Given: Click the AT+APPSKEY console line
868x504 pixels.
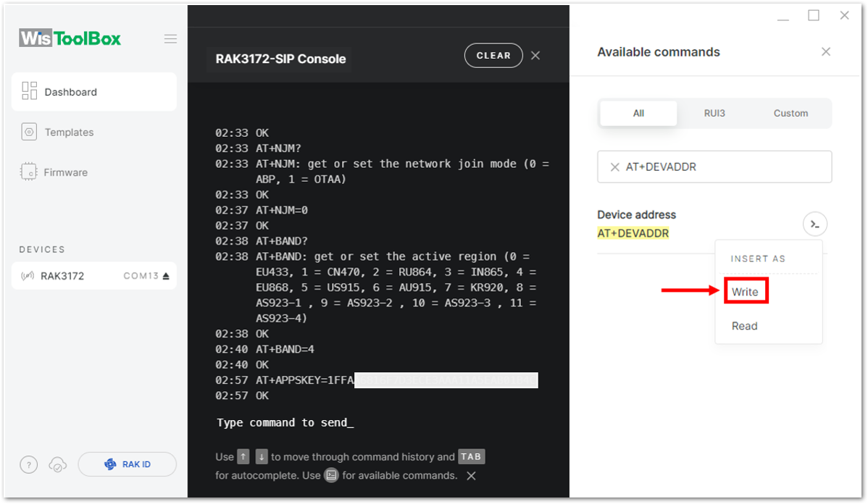Looking at the screenshot, I should [x=377, y=380].
